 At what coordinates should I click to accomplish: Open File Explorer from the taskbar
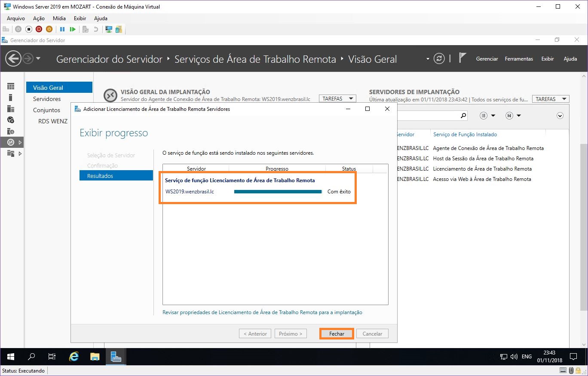(x=95, y=357)
